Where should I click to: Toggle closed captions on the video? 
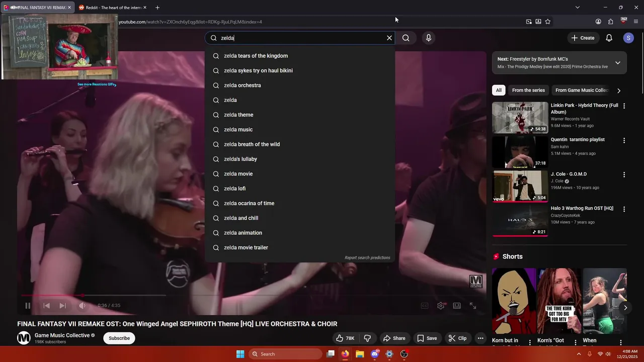[425, 306]
